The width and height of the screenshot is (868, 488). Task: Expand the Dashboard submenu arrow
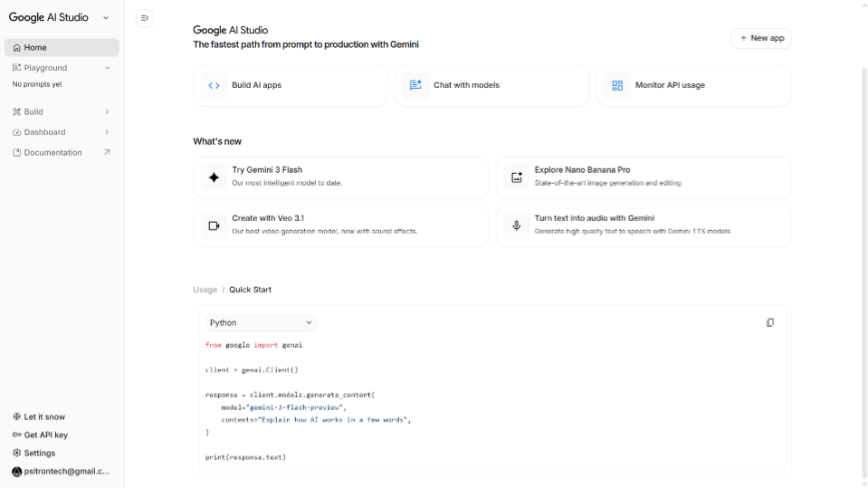pyautogui.click(x=107, y=132)
